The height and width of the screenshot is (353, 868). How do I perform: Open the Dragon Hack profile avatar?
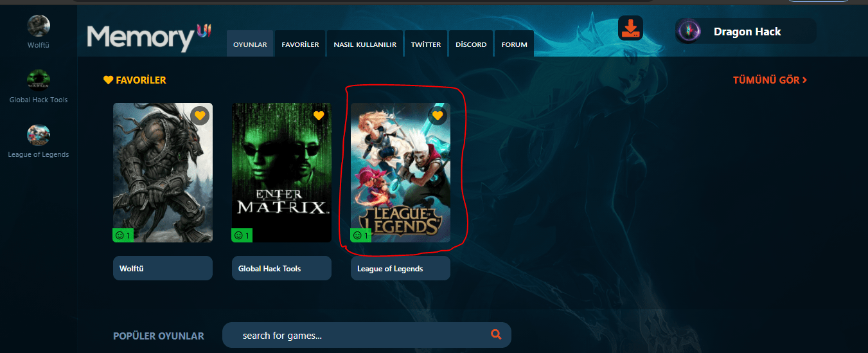coord(689,31)
